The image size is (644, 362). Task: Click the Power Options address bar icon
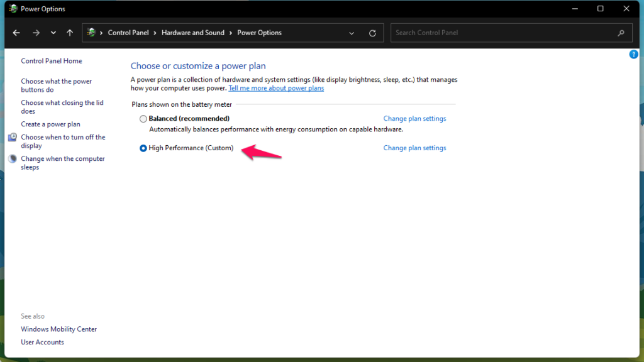[x=91, y=33]
